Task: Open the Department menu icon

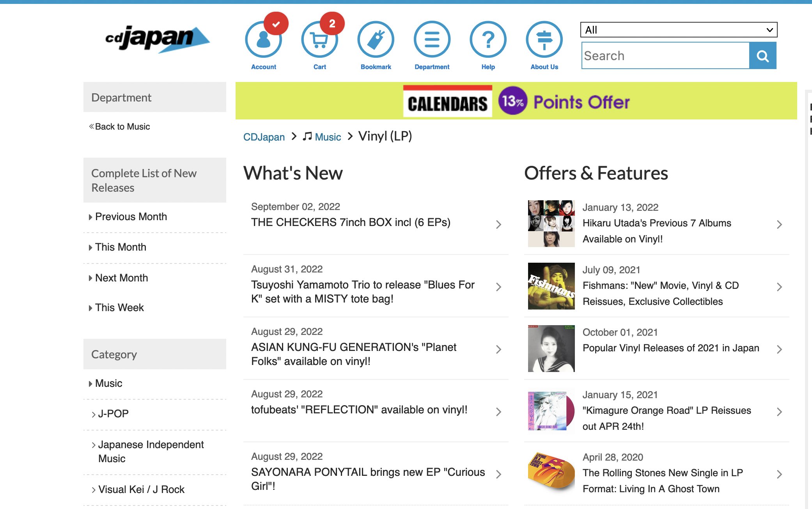Action: (x=432, y=40)
